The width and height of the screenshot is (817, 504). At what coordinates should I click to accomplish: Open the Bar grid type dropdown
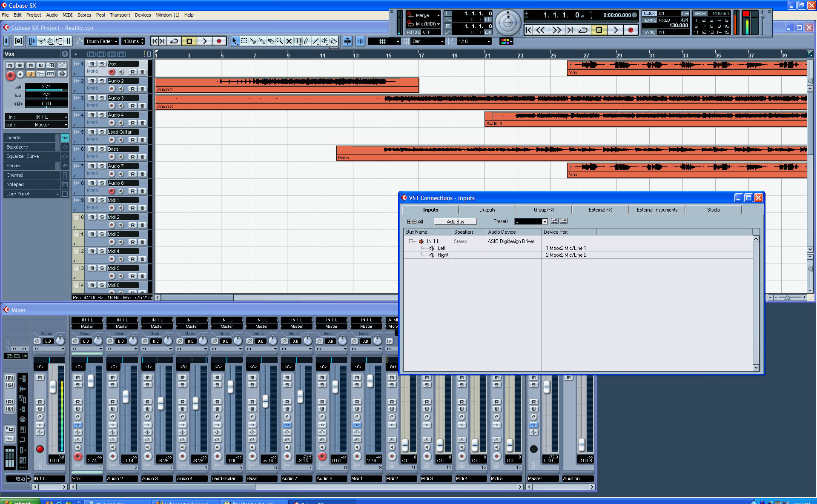(x=428, y=41)
